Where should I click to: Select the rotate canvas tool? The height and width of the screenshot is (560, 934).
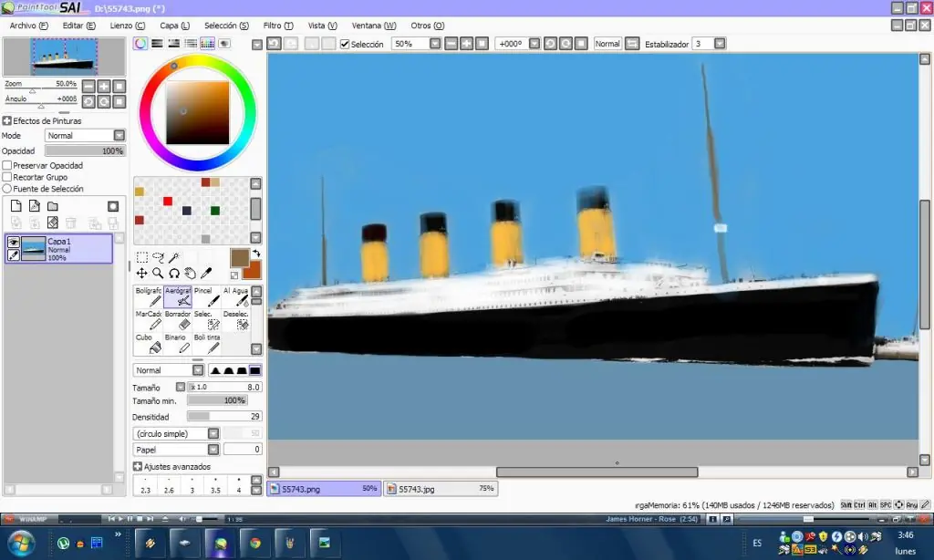coord(174,274)
